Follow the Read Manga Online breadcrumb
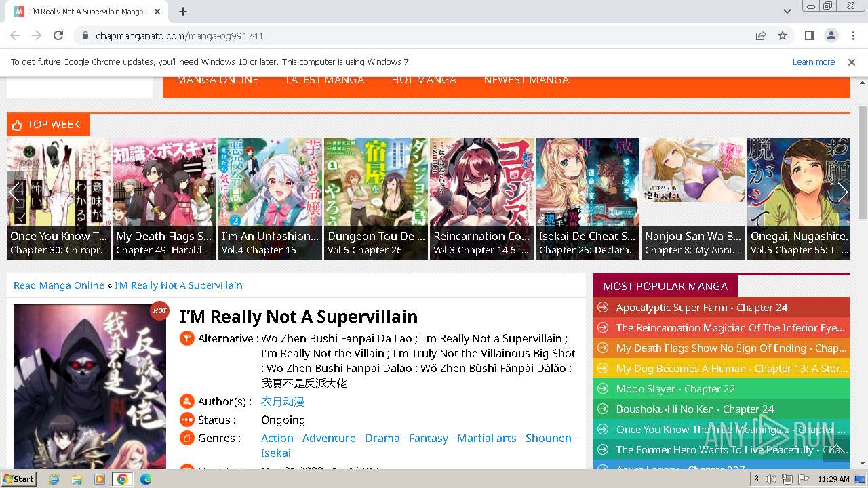Viewport: 868px width, 488px height. (x=59, y=285)
